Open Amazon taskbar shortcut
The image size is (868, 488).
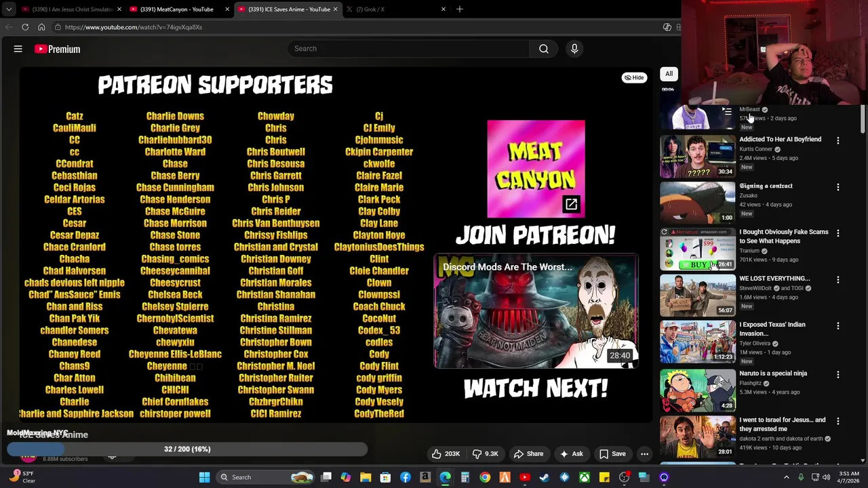(425, 477)
